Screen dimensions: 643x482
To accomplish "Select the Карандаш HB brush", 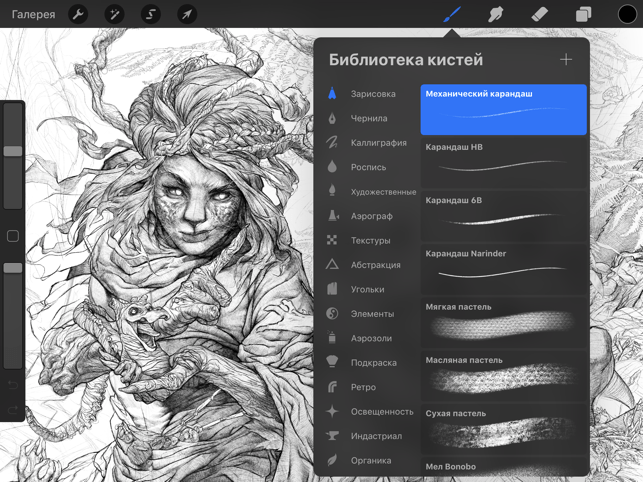I will 504,163.
